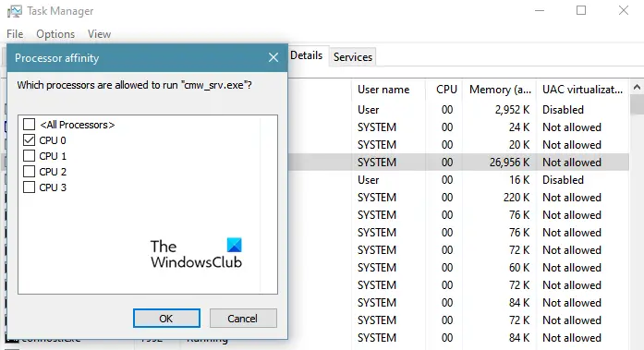Image resolution: width=644 pixels, height=350 pixels.
Task: Tick the CPU 2 checkbox
Action: [x=30, y=171]
